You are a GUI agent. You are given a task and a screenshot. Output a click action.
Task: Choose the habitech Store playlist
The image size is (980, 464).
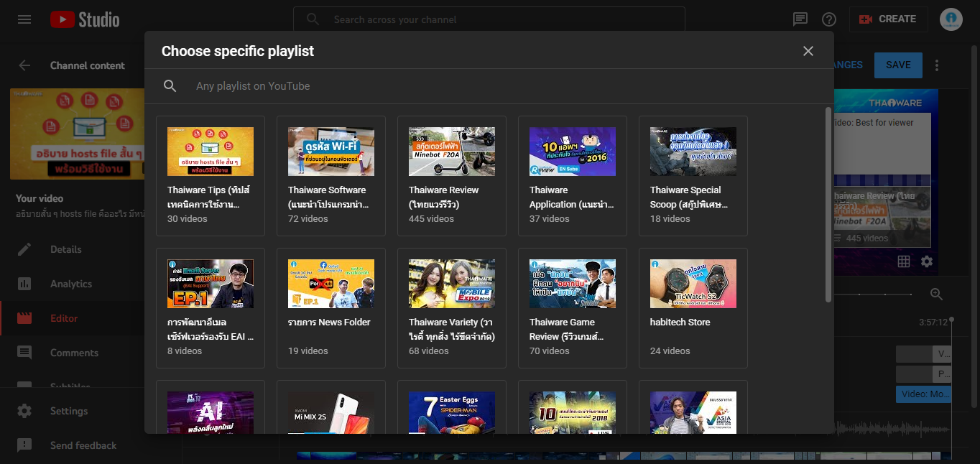[x=693, y=308]
